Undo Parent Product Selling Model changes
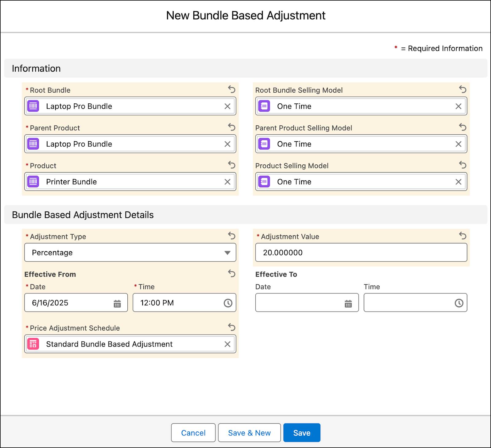 click(x=463, y=127)
